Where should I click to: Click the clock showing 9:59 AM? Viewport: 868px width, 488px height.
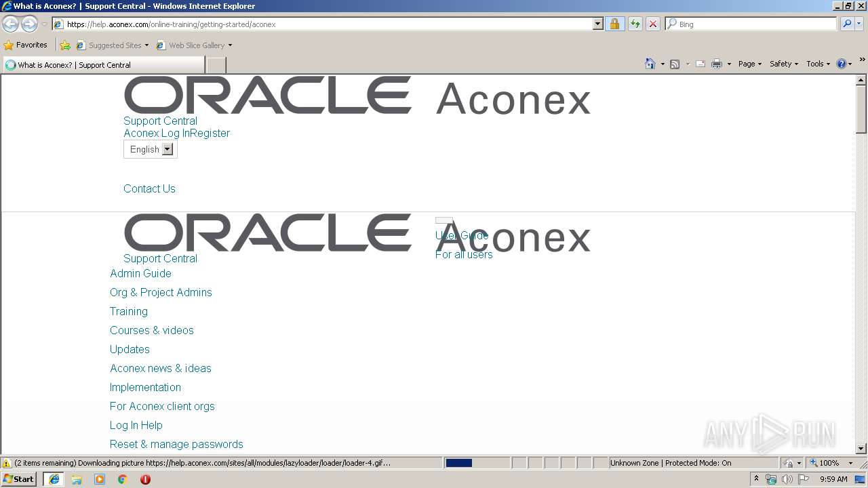click(833, 479)
